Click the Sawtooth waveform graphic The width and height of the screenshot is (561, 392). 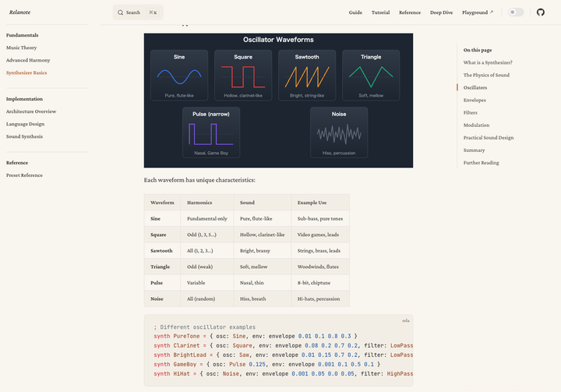[307, 76]
